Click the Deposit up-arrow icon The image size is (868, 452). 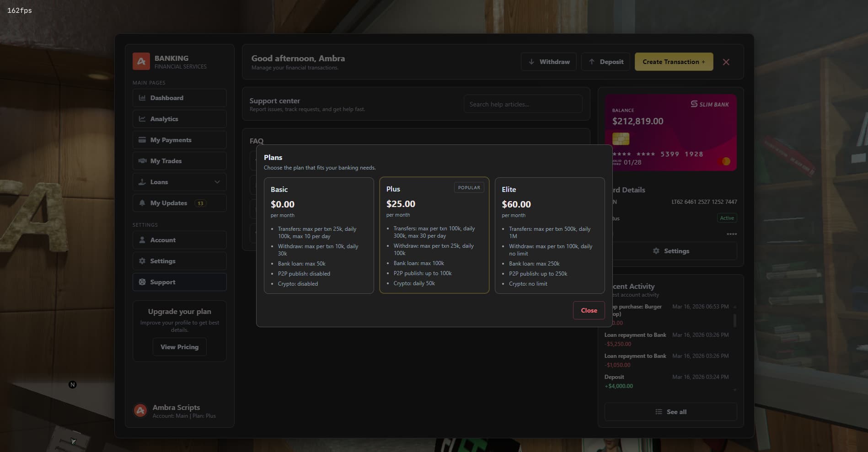[592, 62]
